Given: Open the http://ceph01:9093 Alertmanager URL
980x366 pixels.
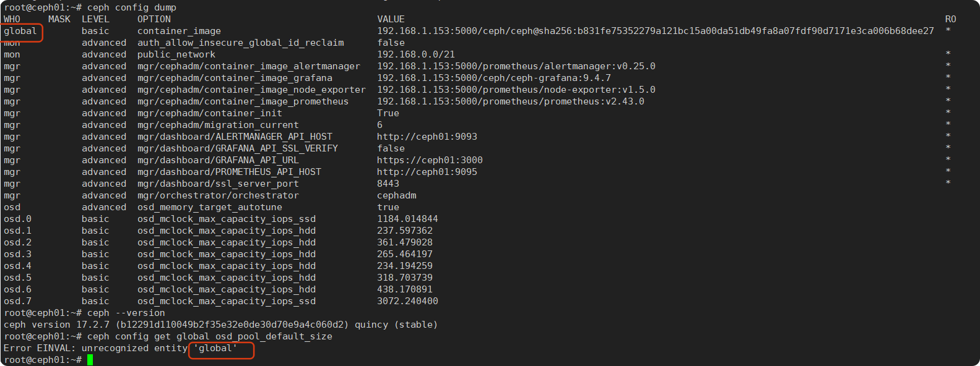Looking at the screenshot, I should (x=427, y=137).
